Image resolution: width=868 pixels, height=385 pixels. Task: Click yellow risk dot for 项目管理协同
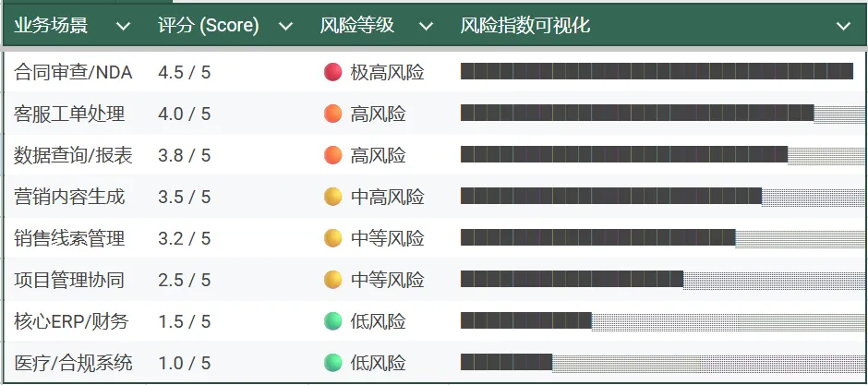point(333,280)
